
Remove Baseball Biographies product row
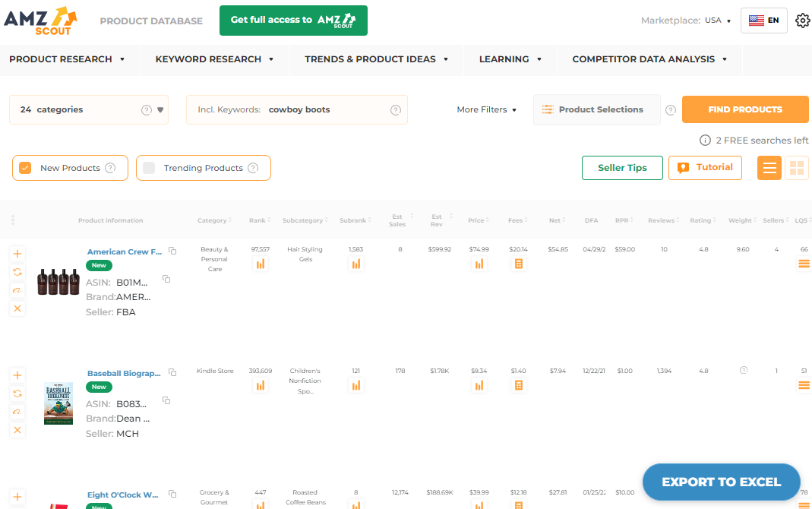(x=17, y=430)
